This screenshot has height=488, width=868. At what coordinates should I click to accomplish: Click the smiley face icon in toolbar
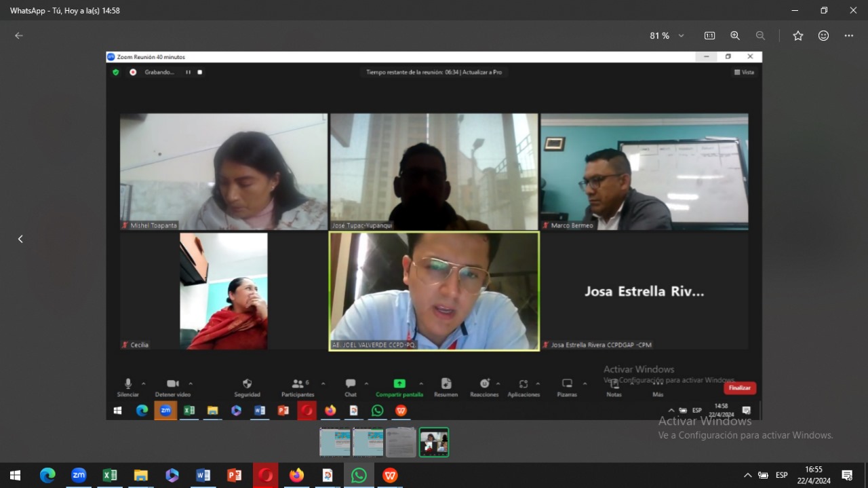[823, 36]
